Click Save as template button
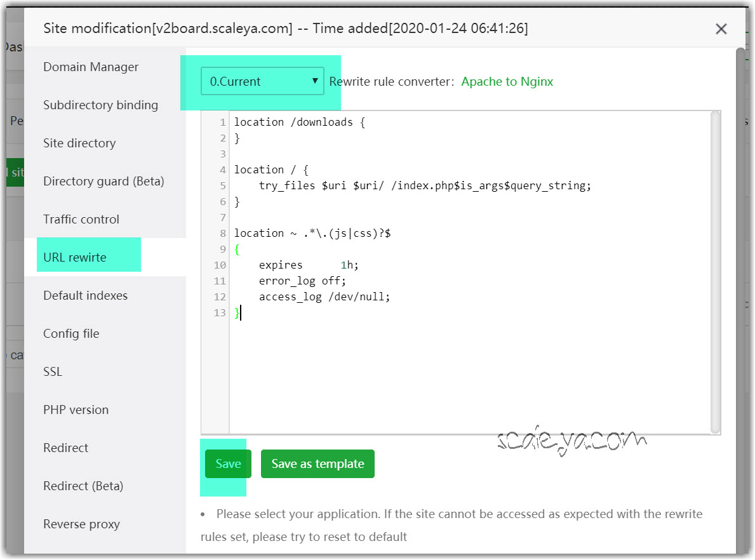The width and height of the screenshot is (755, 560). (x=317, y=463)
